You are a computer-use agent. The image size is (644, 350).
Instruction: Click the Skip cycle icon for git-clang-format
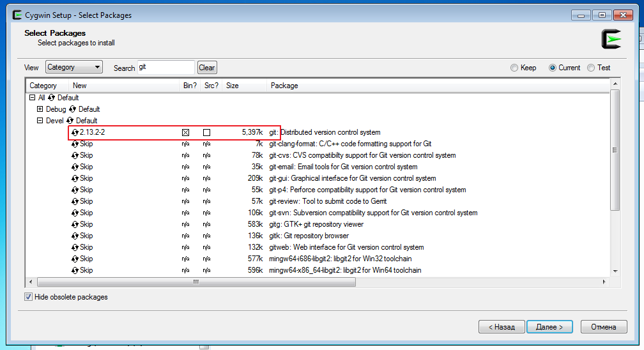coord(75,144)
